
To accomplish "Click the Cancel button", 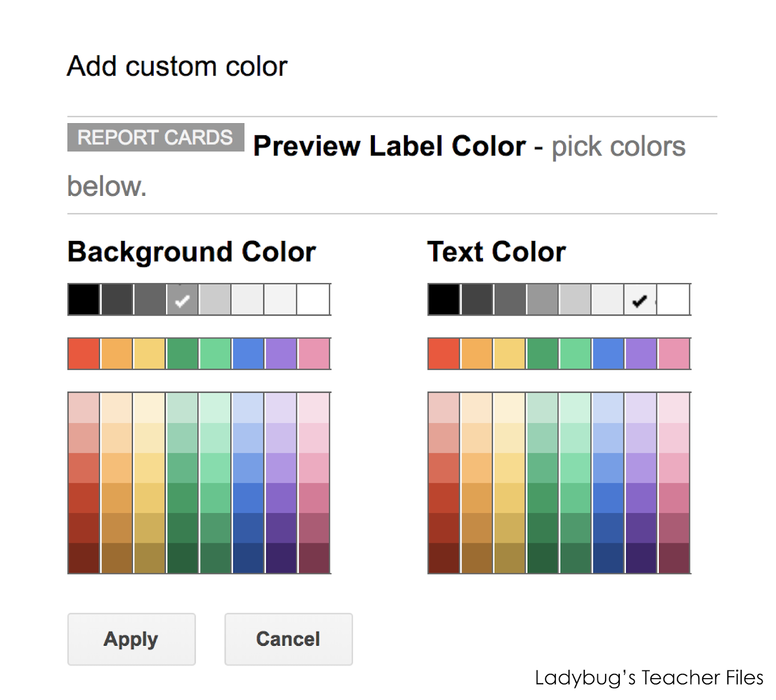I will coord(289,639).
